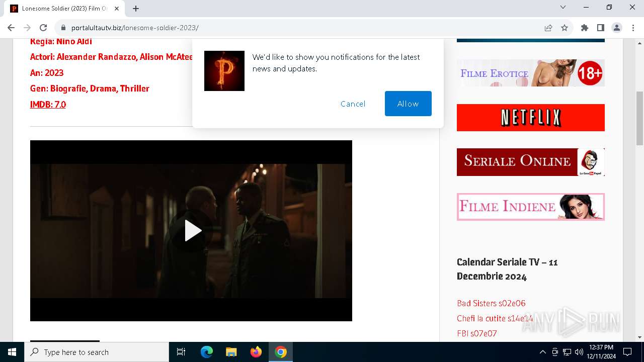
Task: Select the Chrome taskbar icon
Action: tap(281, 352)
